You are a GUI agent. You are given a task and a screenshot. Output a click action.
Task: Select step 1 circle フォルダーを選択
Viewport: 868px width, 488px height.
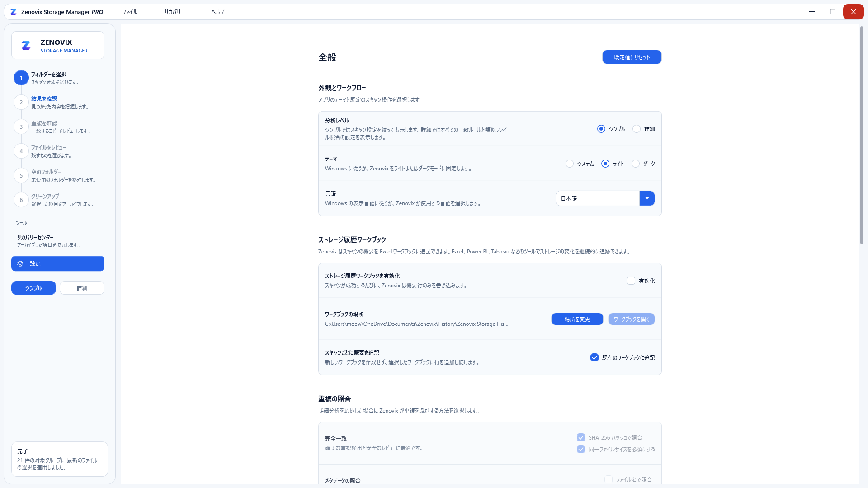point(21,78)
